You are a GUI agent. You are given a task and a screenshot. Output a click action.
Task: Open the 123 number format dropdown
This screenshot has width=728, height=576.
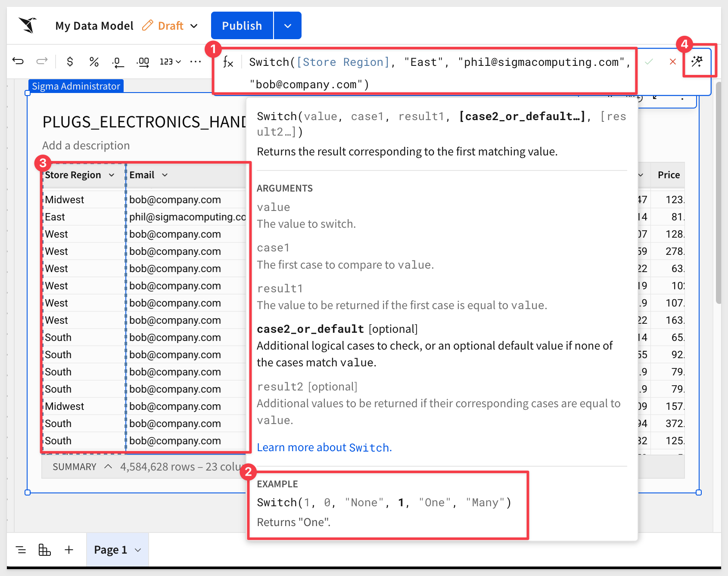click(170, 62)
